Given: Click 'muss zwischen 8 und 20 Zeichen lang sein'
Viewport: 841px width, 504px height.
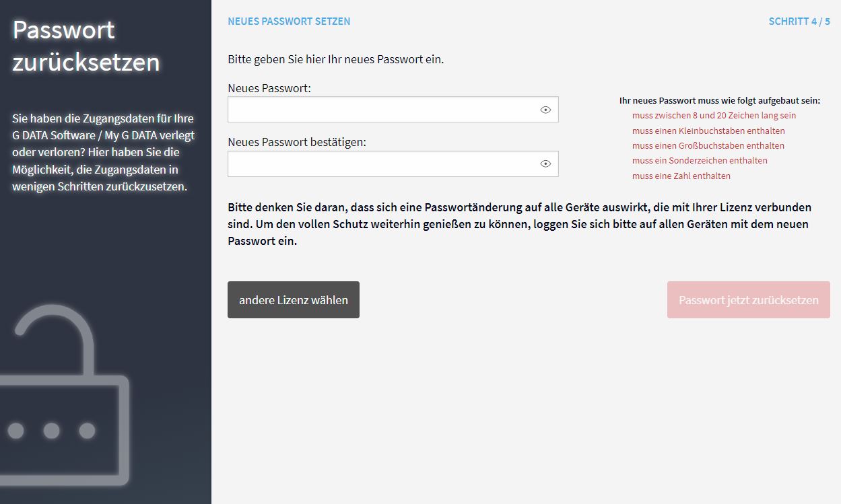Looking at the screenshot, I should click(x=714, y=116).
